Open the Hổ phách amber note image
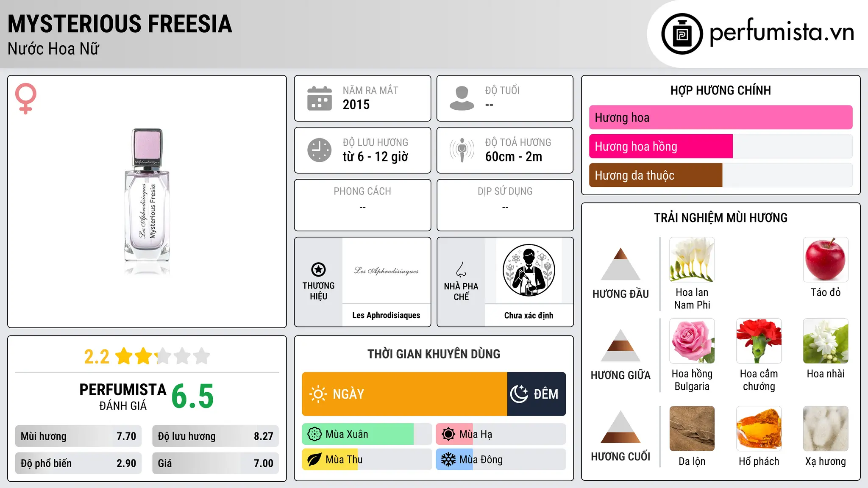The image size is (868, 488). [x=759, y=429]
